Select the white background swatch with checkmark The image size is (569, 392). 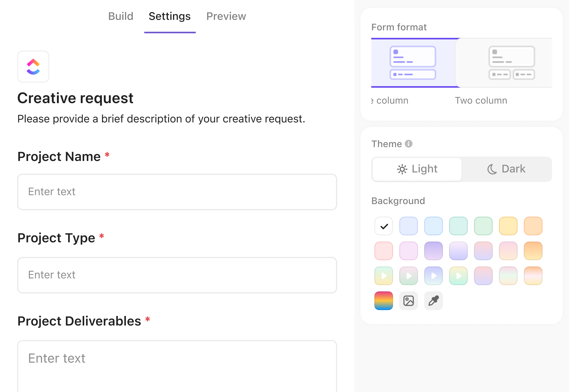pos(384,226)
